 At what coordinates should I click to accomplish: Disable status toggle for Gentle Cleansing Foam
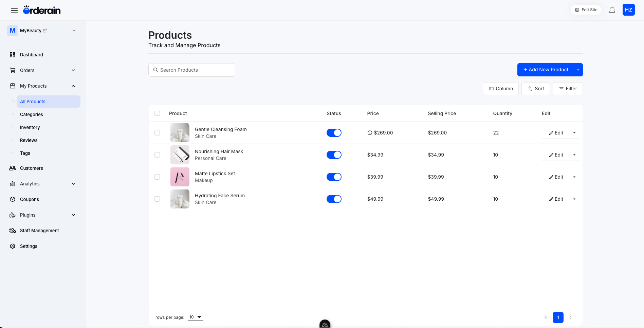334,133
